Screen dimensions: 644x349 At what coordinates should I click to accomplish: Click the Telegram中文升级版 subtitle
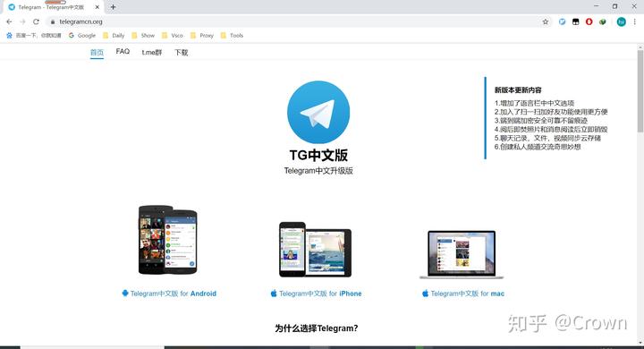click(x=318, y=171)
